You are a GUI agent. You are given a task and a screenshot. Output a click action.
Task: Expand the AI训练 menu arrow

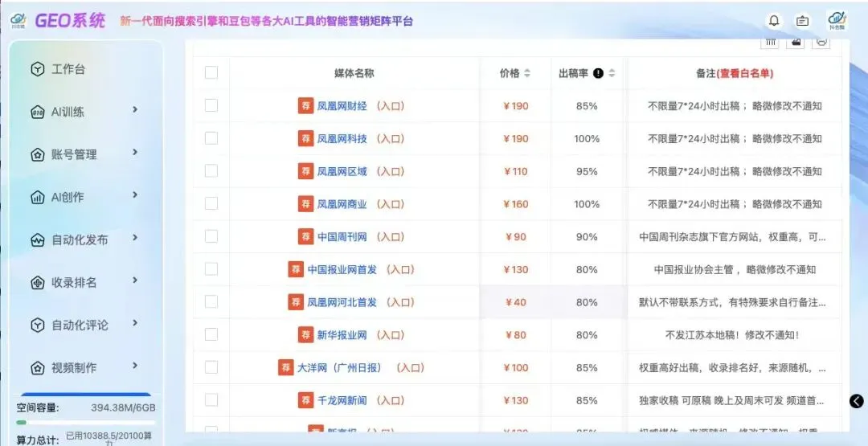click(135, 109)
